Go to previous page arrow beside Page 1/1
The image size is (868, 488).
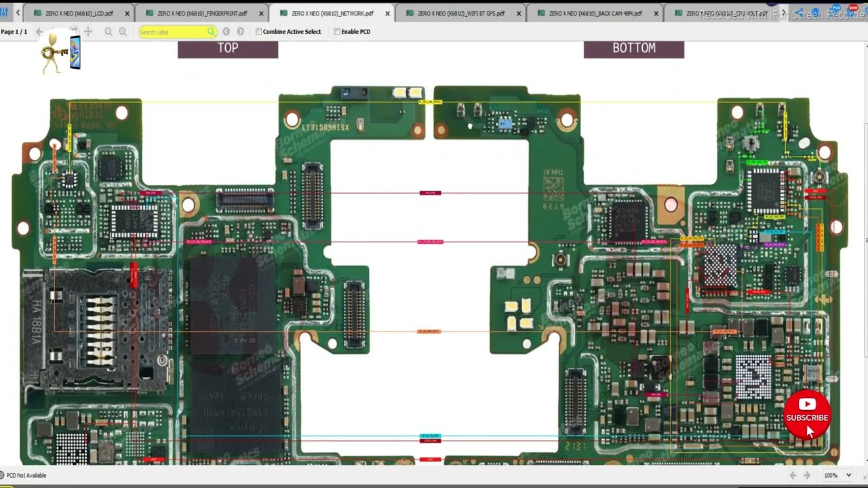click(39, 32)
